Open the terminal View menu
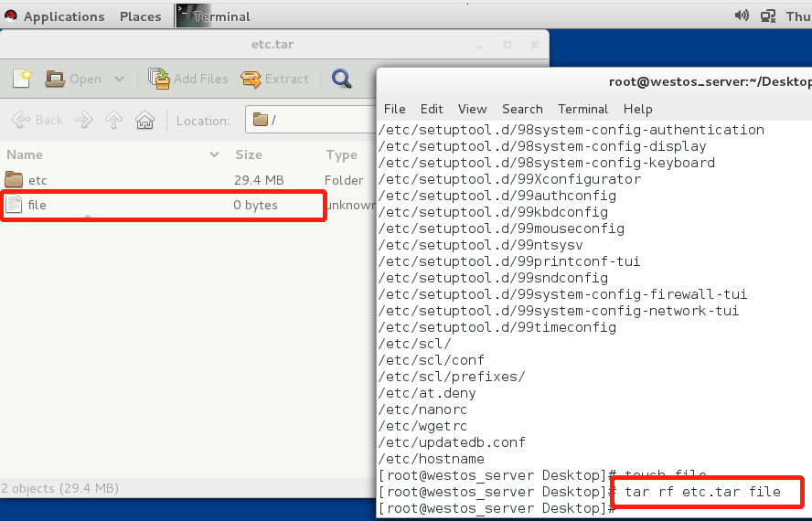 [x=472, y=110]
